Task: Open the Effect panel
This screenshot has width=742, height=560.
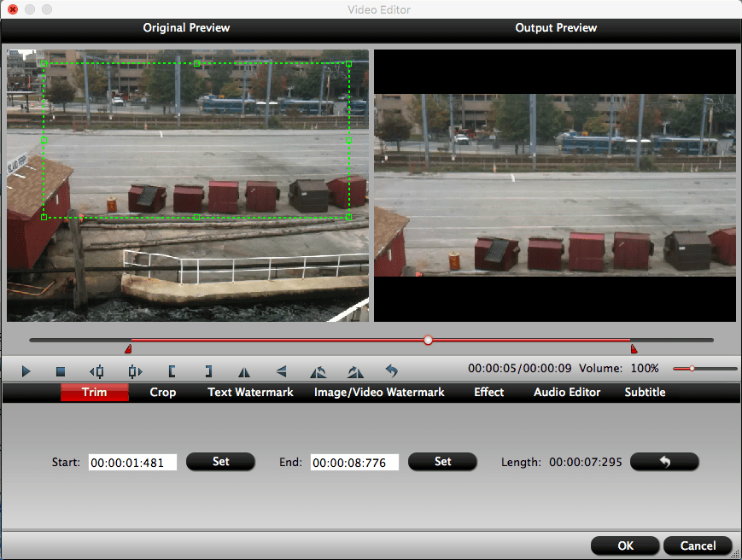Action: (x=488, y=392)
